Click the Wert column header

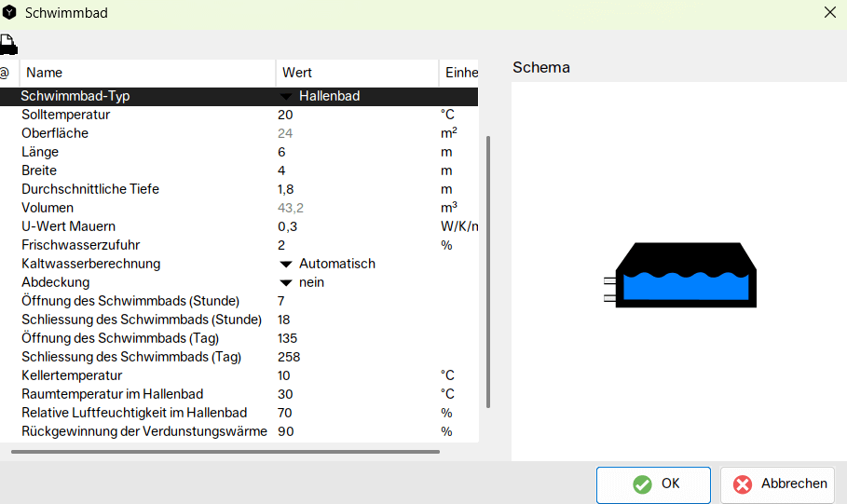pos(357,73)
